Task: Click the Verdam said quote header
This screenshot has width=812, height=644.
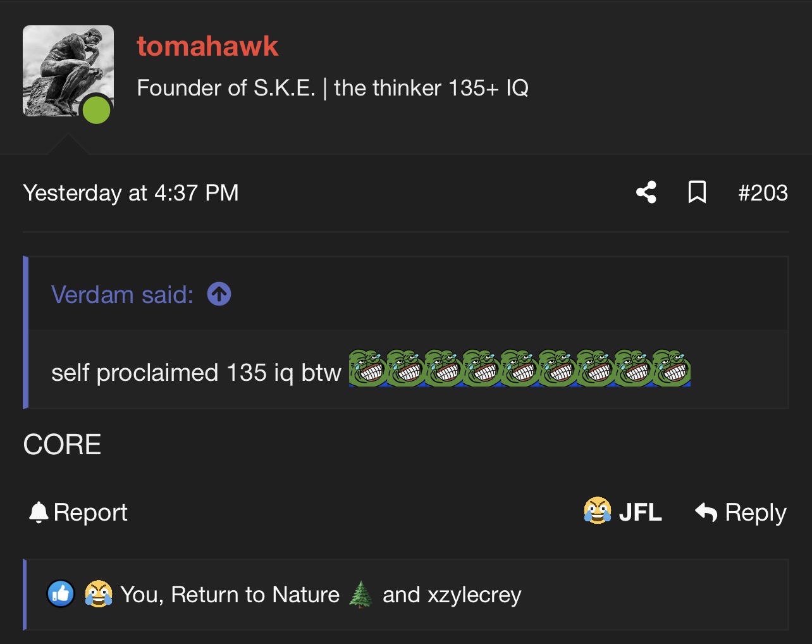Action: click(x=122, y=295)
